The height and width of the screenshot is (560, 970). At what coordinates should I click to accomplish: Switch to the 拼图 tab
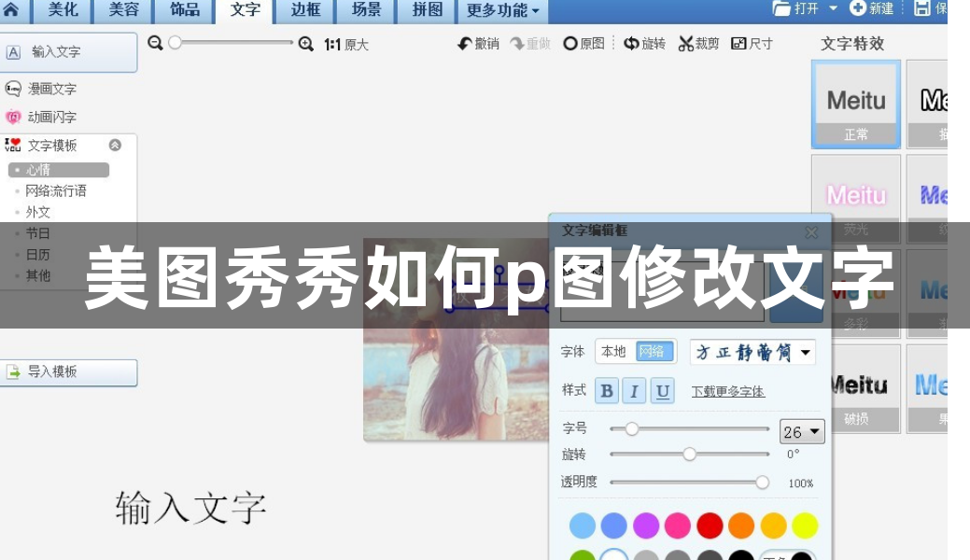[x=426, y=11]
